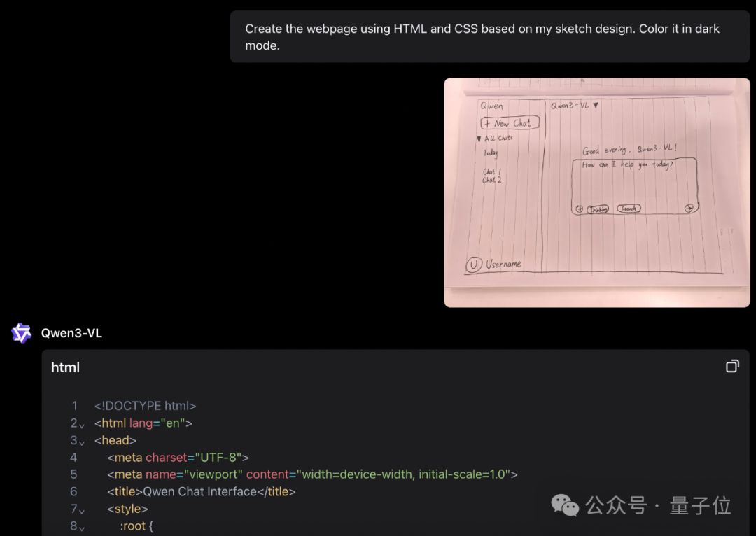Click line number 5 in gutter
This screenshot has width=756, height=536.
[73, 474]
